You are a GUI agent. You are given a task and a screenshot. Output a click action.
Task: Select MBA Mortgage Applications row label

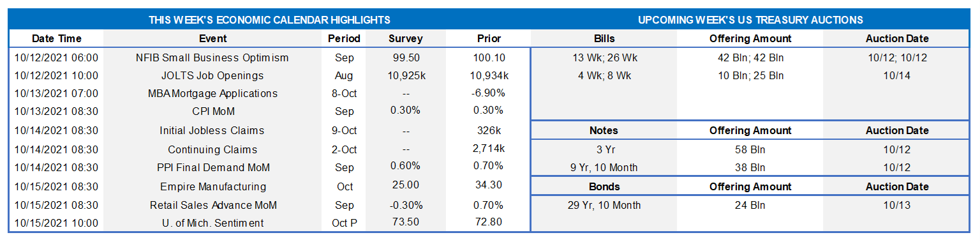[212, 93]
